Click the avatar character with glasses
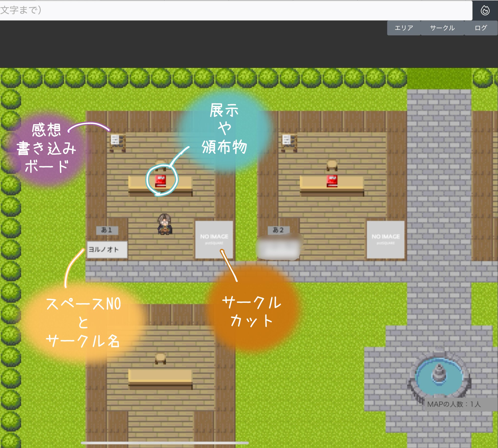The height and width of the screenshot is (448, 498). 165,224
